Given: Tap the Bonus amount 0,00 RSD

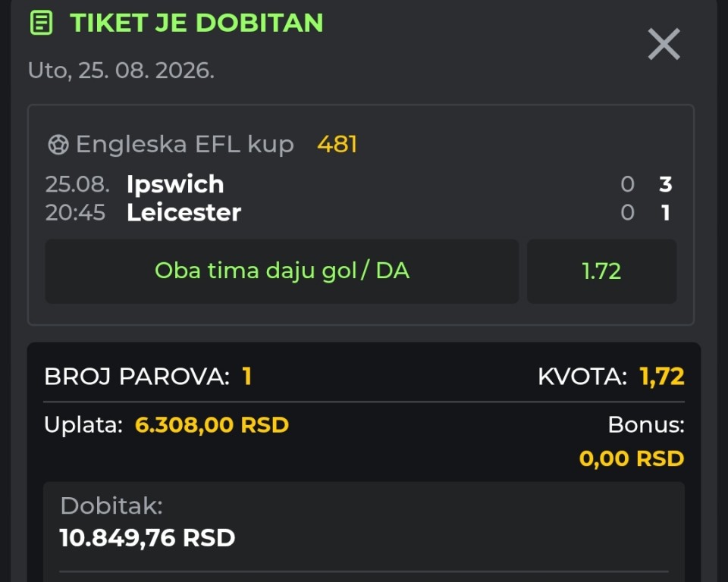Looking at the screenshot, I should click(632, 458).
